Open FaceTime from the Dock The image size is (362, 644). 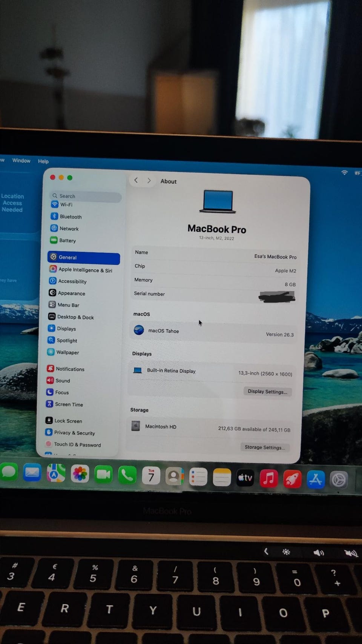pyautogui.click(x=103, y=475)
